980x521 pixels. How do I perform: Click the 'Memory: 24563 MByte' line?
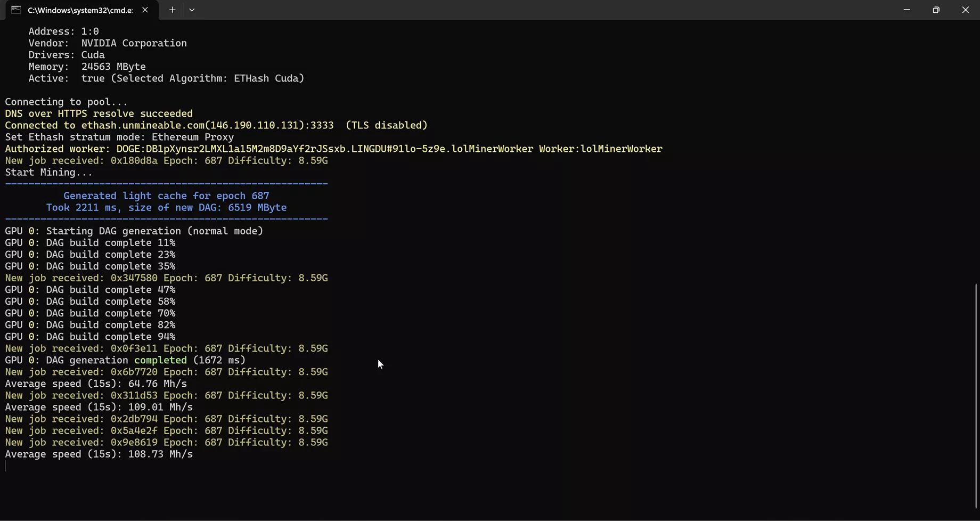(87, 67)
